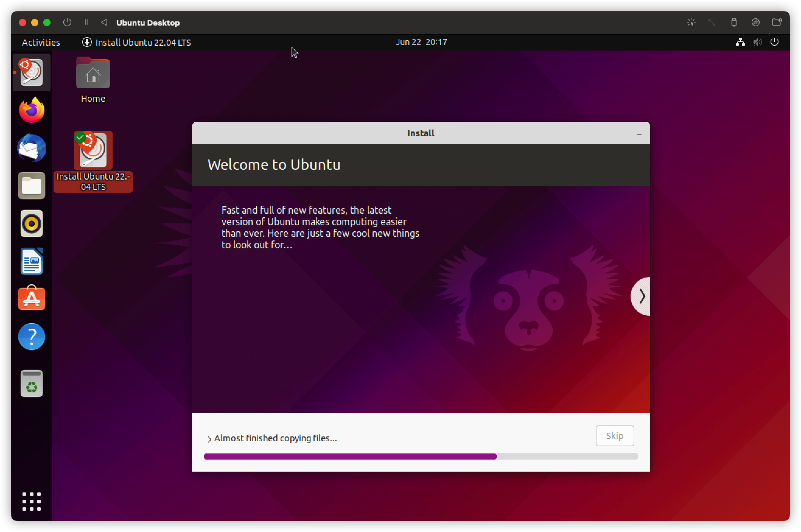This screenshot has height=532, width=801.
Task: Show Applications grid button
Action: [32, 502]
